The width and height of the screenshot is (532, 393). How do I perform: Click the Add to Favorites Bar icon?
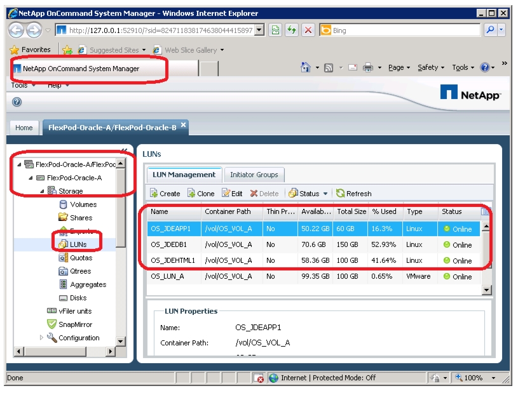pos(67,50)
